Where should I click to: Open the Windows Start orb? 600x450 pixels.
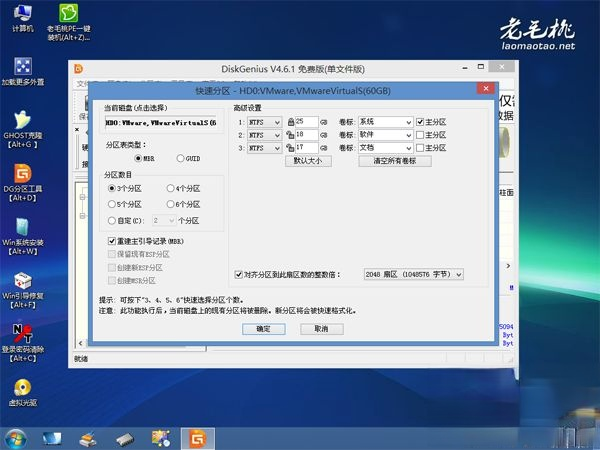pos(15,439)
